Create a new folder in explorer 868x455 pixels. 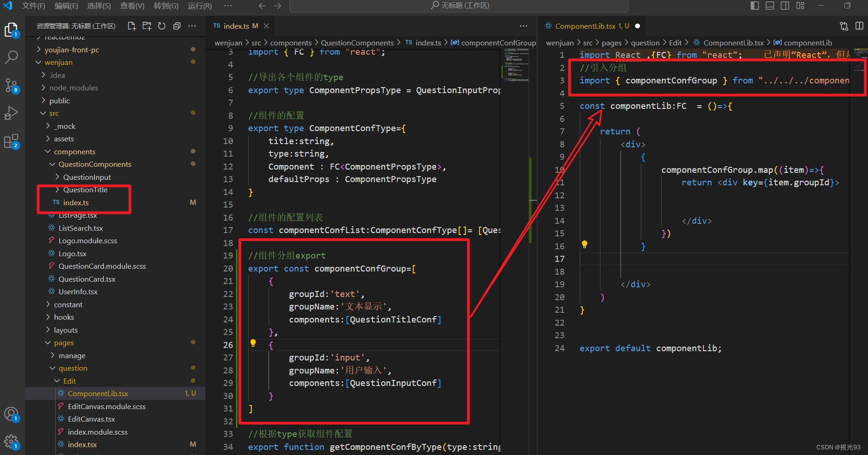pyautogui.click(x=147, y=26)
